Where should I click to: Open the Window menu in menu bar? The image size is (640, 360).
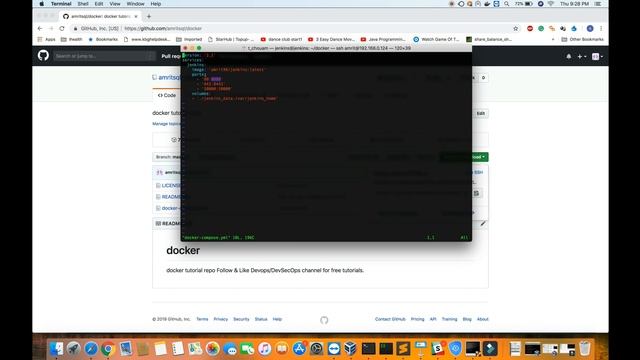136,4
